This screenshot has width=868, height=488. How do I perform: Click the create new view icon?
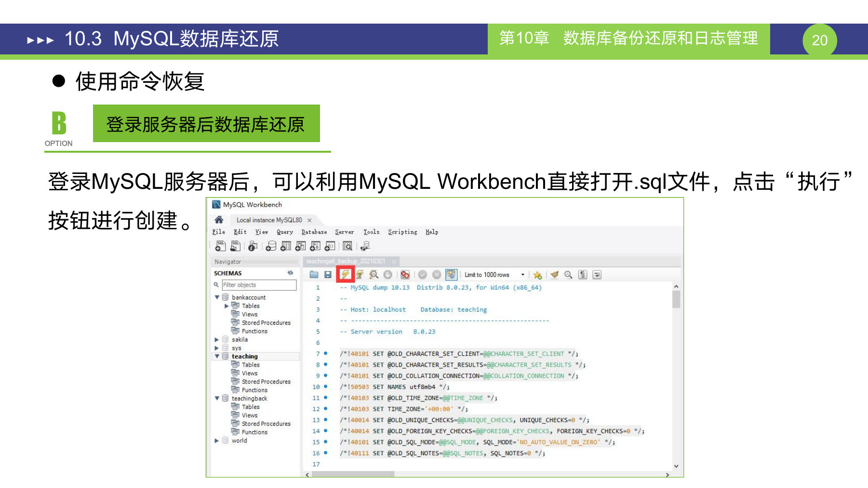(x=300, y=246)
